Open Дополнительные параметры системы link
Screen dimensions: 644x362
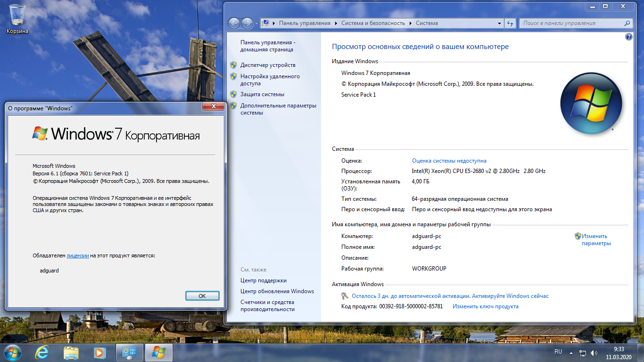tap(278, 109)
